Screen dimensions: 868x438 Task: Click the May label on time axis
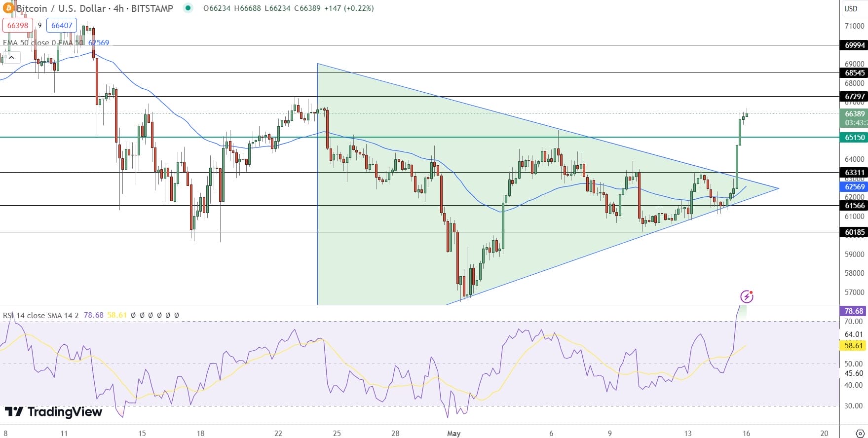tap(453, 433)
